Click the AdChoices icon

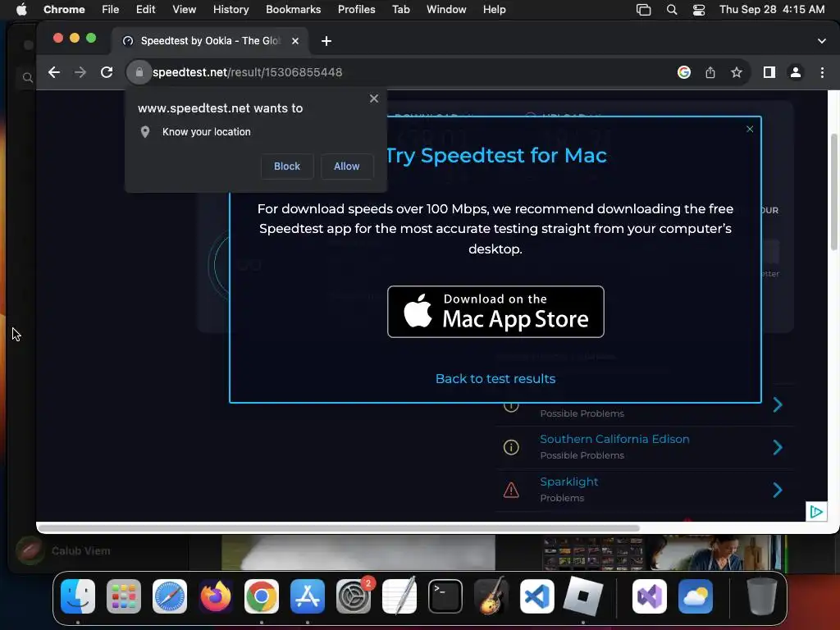[816, 512]
